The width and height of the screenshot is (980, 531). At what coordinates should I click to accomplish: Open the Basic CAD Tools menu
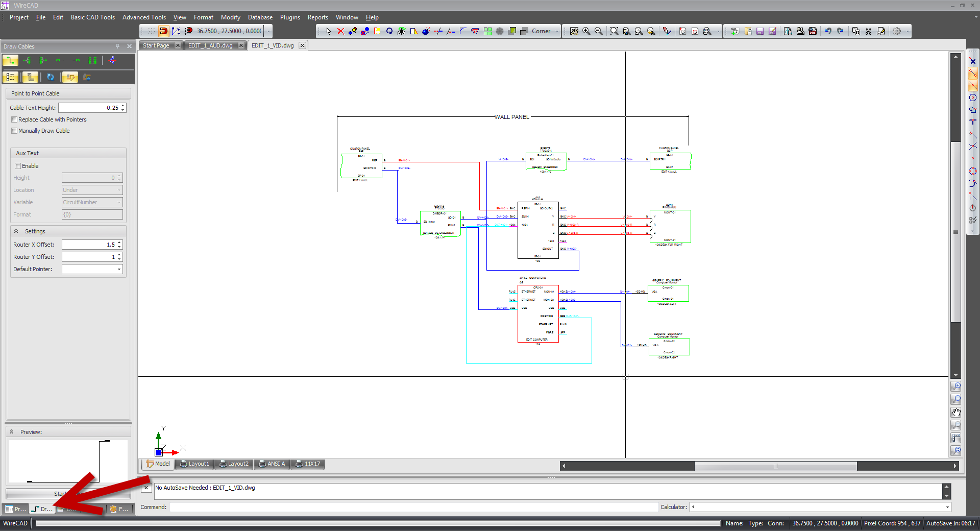point(93,17)
